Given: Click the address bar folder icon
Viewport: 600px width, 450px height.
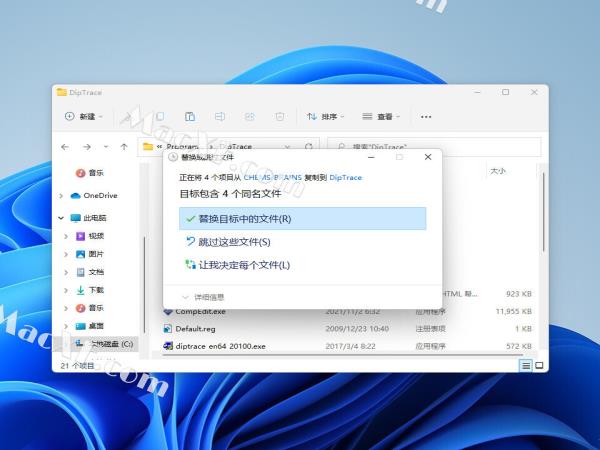Looking at the screenshot, I should [x=148, y=147].
